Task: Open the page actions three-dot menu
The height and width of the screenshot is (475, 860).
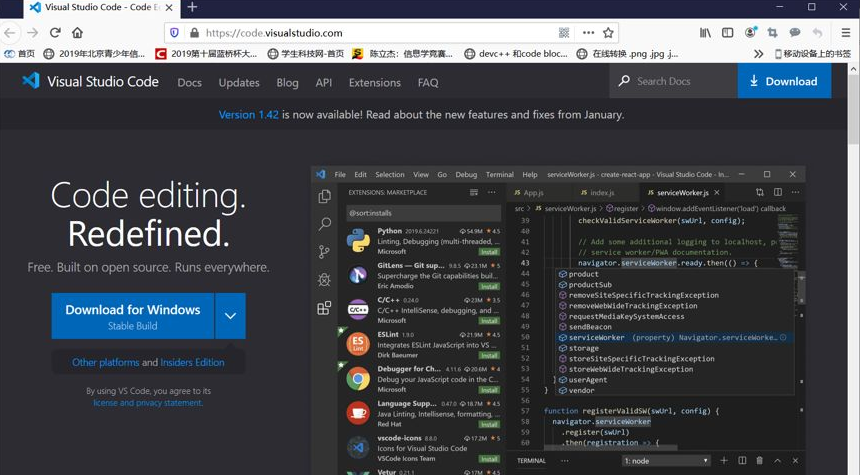Action: coord(589,33)
